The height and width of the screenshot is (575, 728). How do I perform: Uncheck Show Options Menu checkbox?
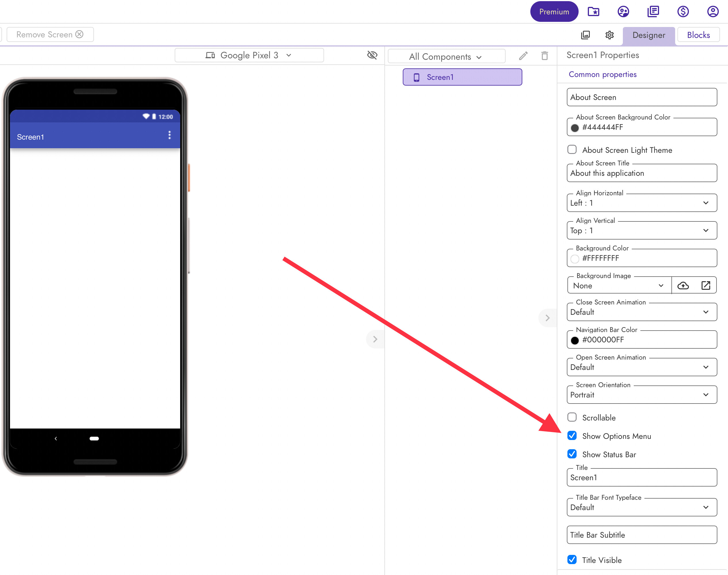click(572, 436)
